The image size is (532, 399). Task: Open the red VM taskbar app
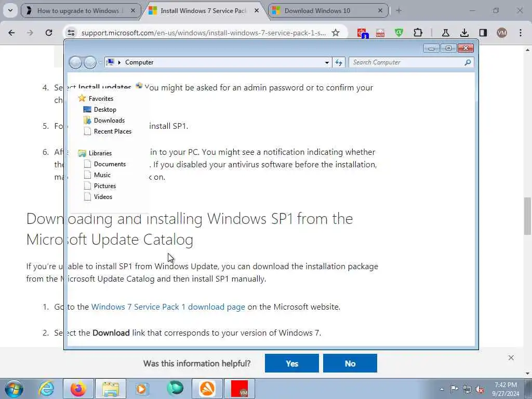click(240, 389)
